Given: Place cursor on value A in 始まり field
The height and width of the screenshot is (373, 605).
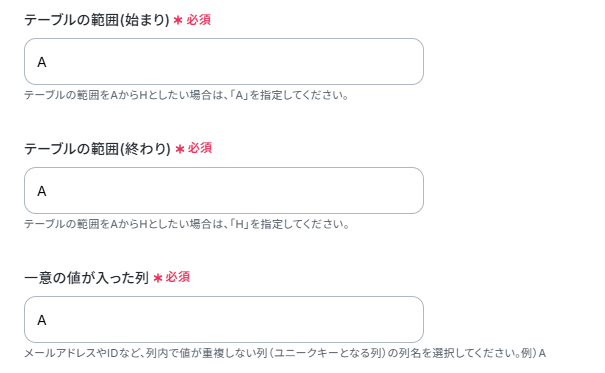Looking at the screenshot, I should click(x=42, y=62).
